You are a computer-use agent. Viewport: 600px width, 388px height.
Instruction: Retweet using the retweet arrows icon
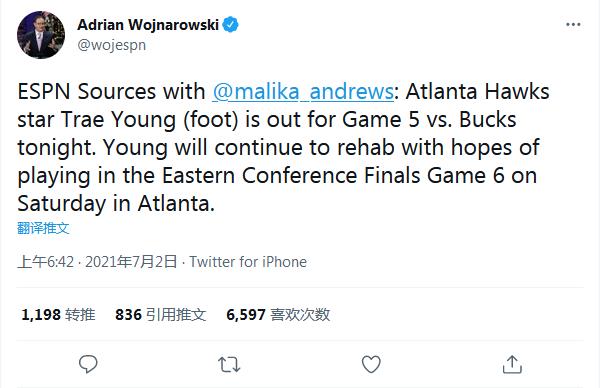pyautogui.click(x=229, y=364)
